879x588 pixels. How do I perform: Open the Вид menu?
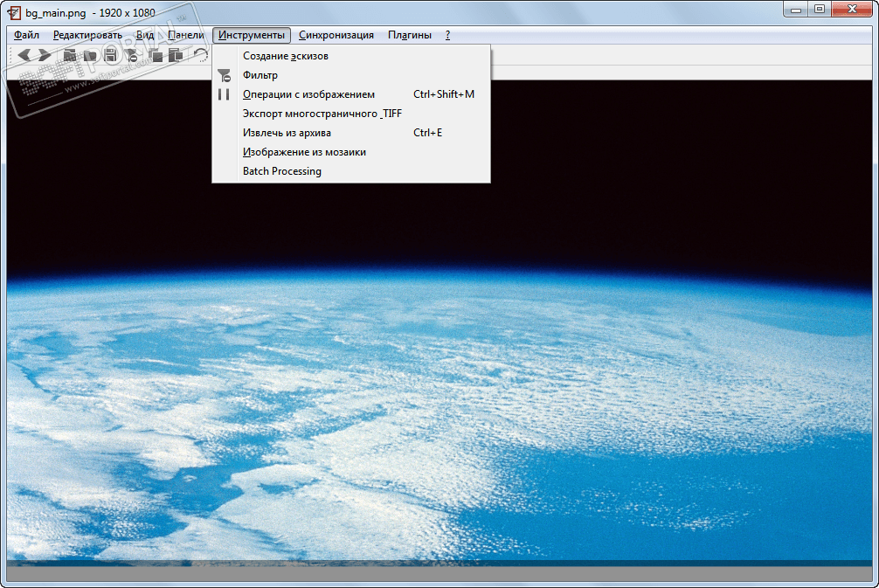(x=145, y=35)
